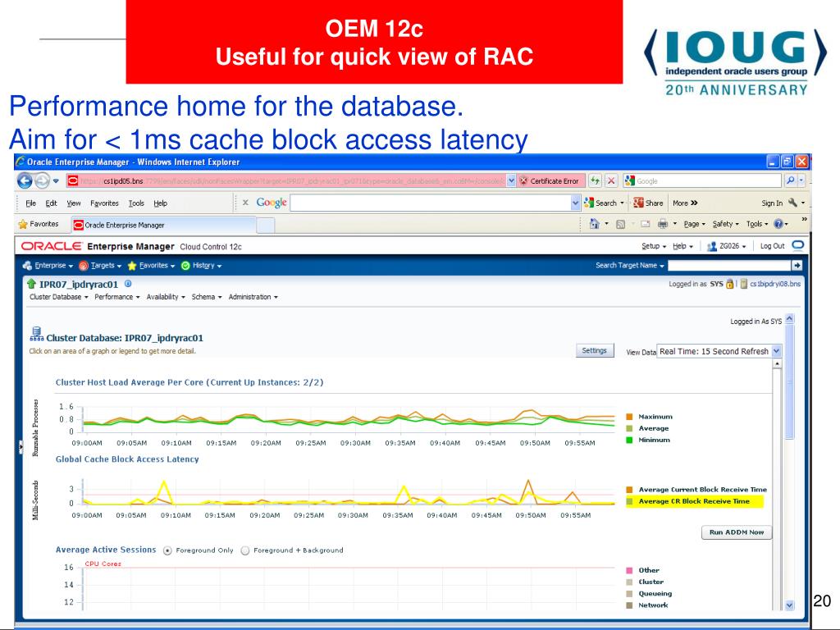Open the Google toolbar search box dropdown
The image size is (840, 630).
(x=575, y=203)
